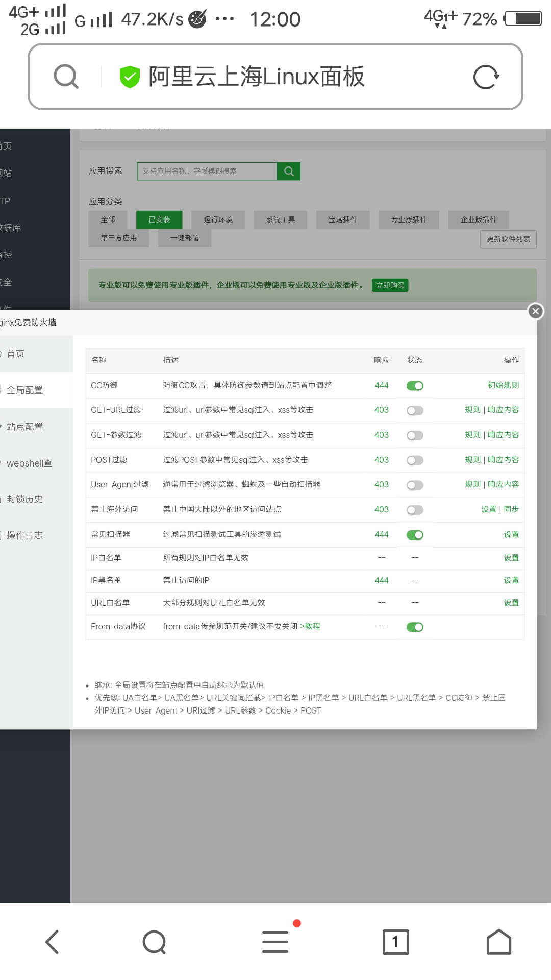
Task: Disable the From-data协议 toggle
Action: click(x=415, y=627)
